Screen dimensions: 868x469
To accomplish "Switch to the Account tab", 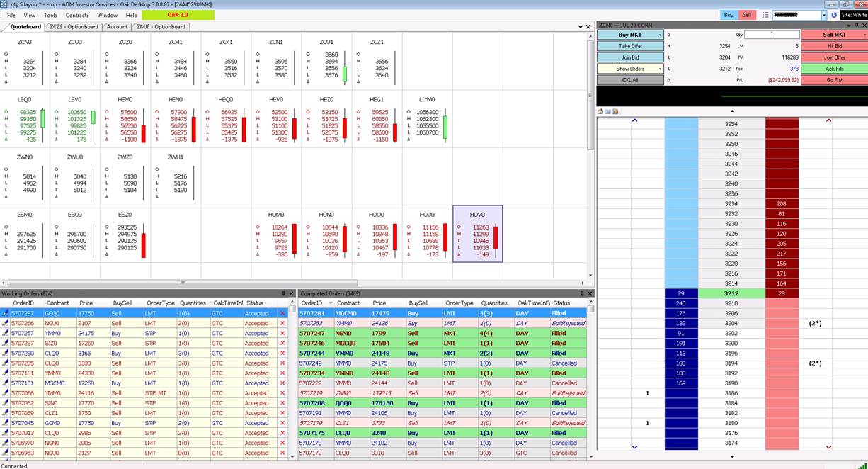I will [117, 27].
